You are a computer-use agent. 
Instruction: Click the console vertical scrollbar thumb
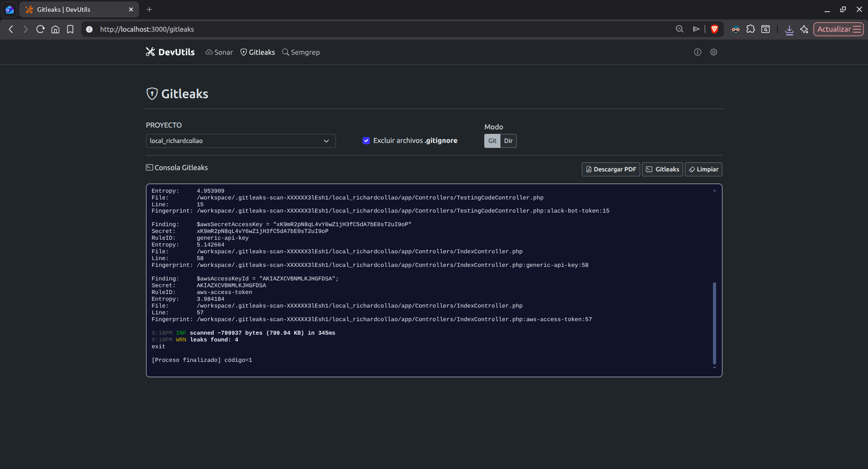click(714, 323)
